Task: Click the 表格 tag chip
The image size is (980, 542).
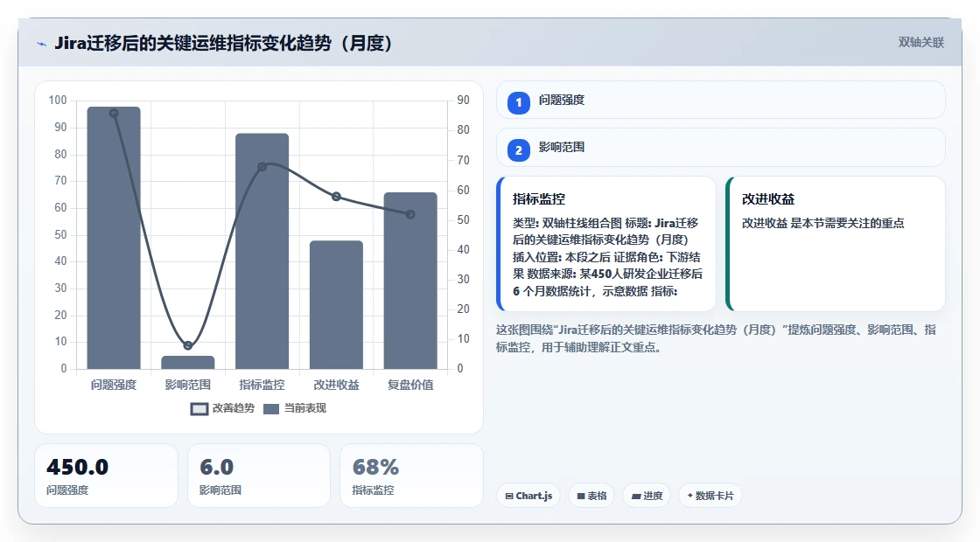Action: (591, 496)
